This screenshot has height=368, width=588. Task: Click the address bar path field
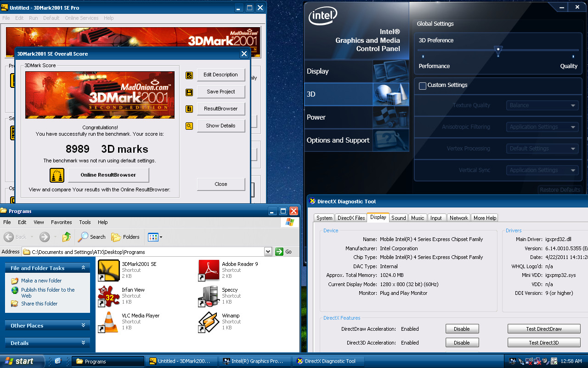pos(147,252)
